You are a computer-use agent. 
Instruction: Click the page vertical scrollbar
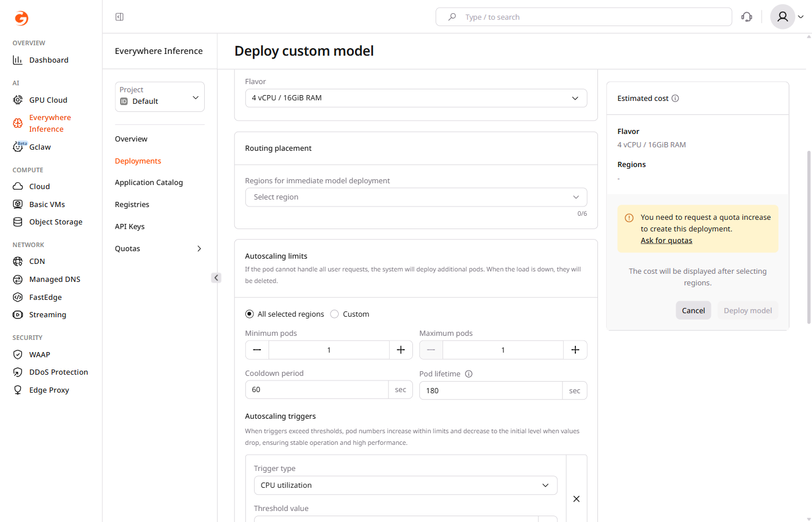click(809, 238)
